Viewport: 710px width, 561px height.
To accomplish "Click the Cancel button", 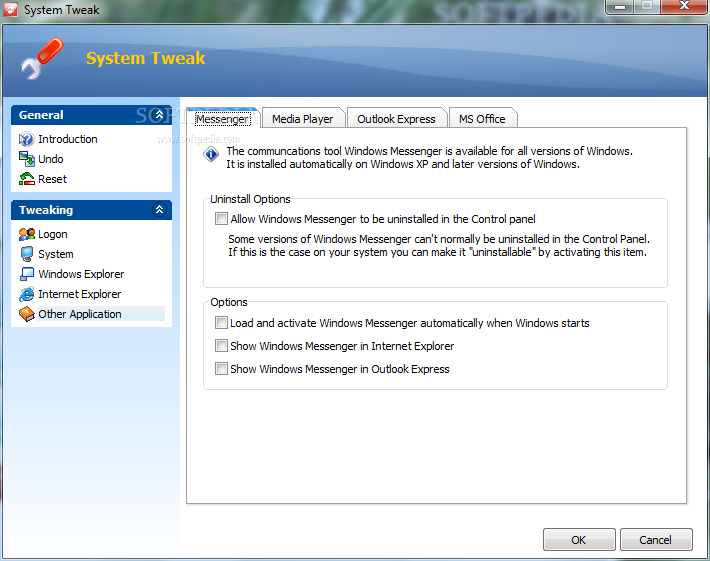I will pos(656,540).
